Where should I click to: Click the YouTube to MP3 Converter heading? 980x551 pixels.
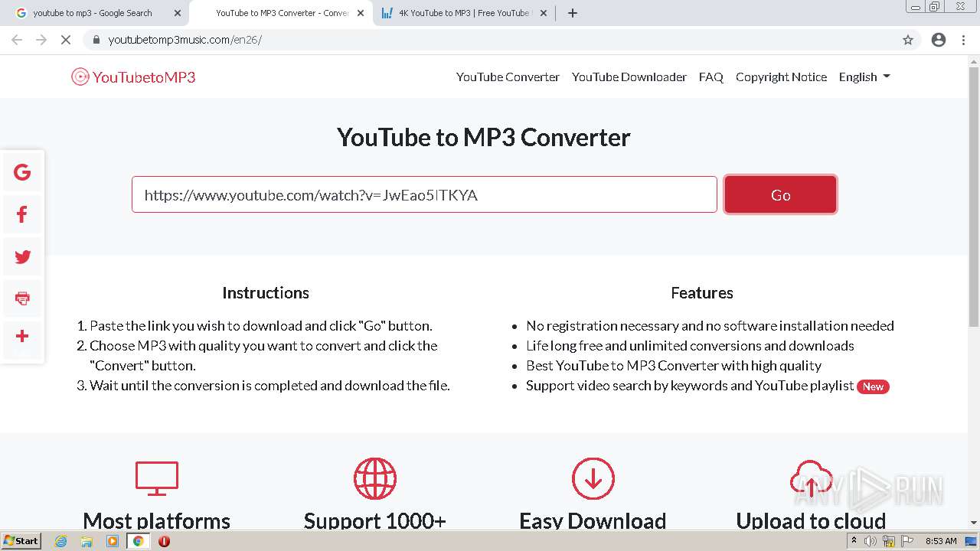click(484, 137)
